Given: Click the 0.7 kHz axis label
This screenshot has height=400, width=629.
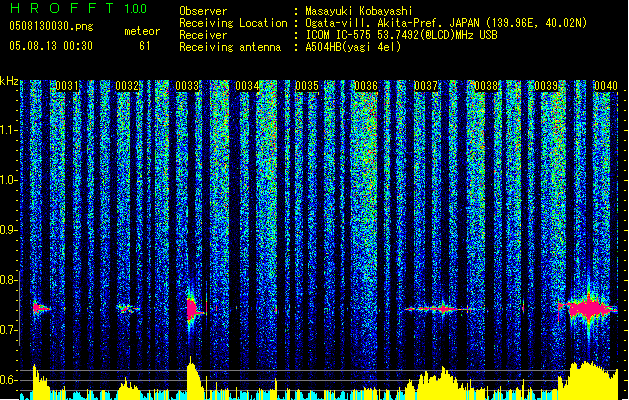Looking at the screenshot, I should [9, 330].
